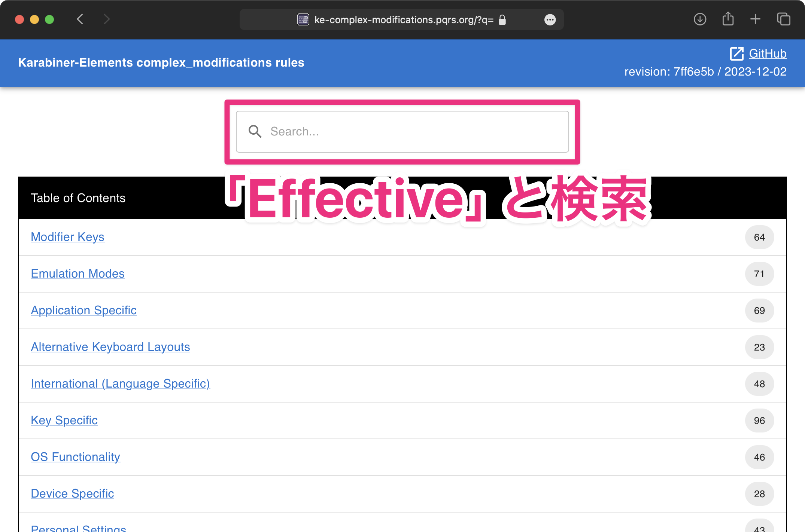The height and width of the screenshot is (532, 805).
Task: Click the magnifying glass search icon
Action: 255,131
